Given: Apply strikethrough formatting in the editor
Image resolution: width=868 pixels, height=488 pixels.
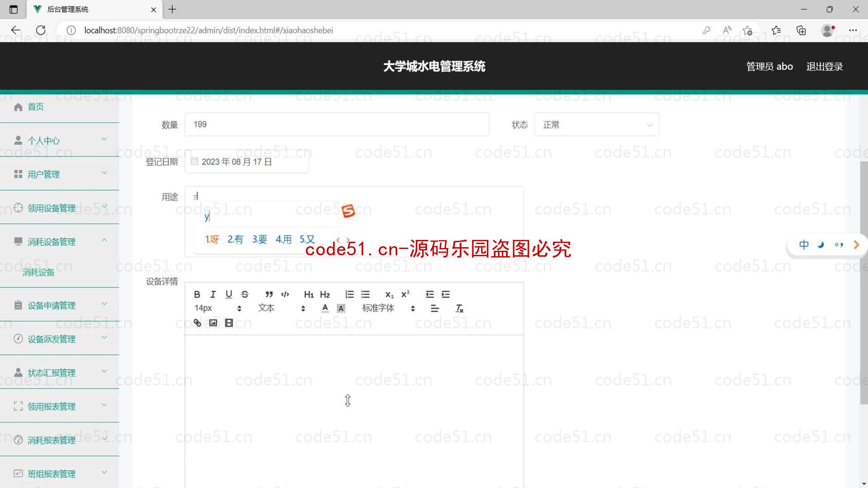Looking at the screenshot, I should [x=245, y=294].
